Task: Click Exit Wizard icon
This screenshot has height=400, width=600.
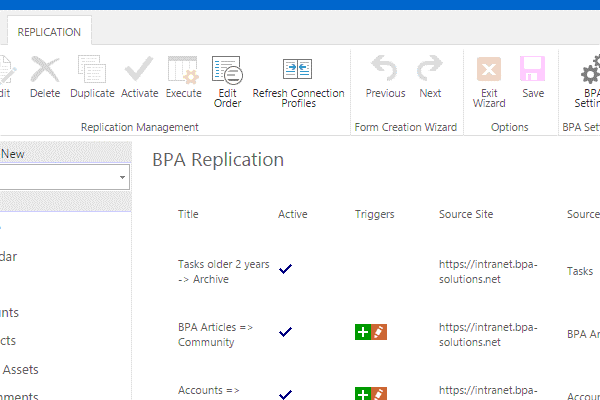Action: (489, 69)
